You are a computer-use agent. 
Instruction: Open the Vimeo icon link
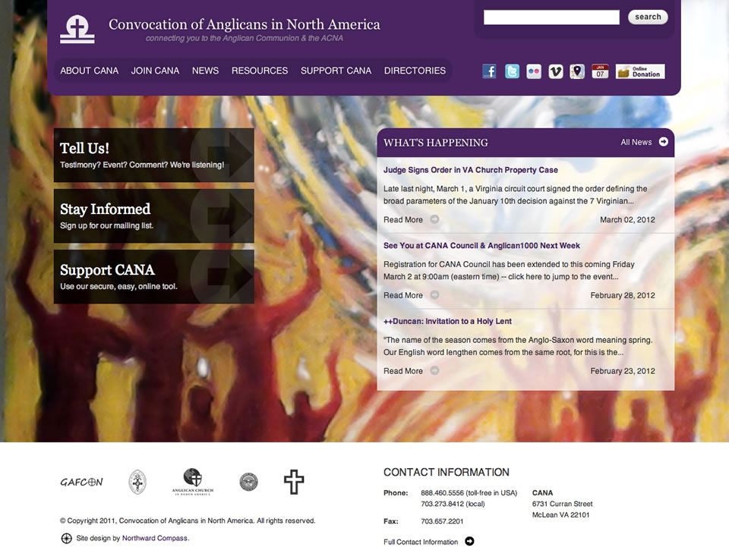pos(556,71)
